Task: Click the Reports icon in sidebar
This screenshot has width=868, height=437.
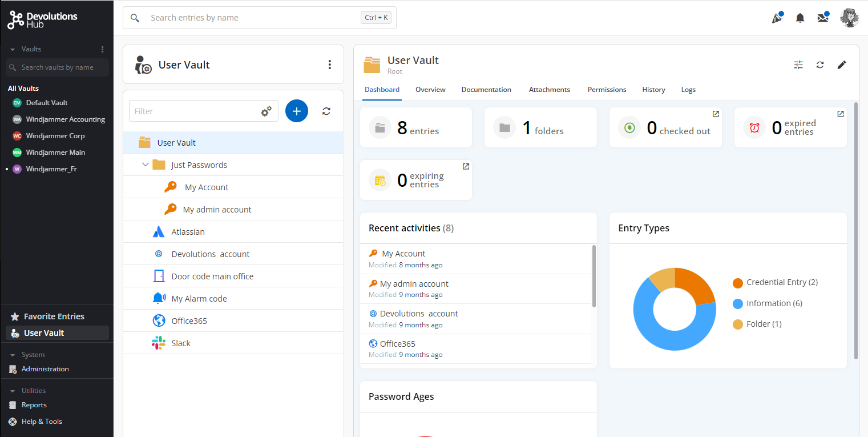Action: (x=13, y=405)
